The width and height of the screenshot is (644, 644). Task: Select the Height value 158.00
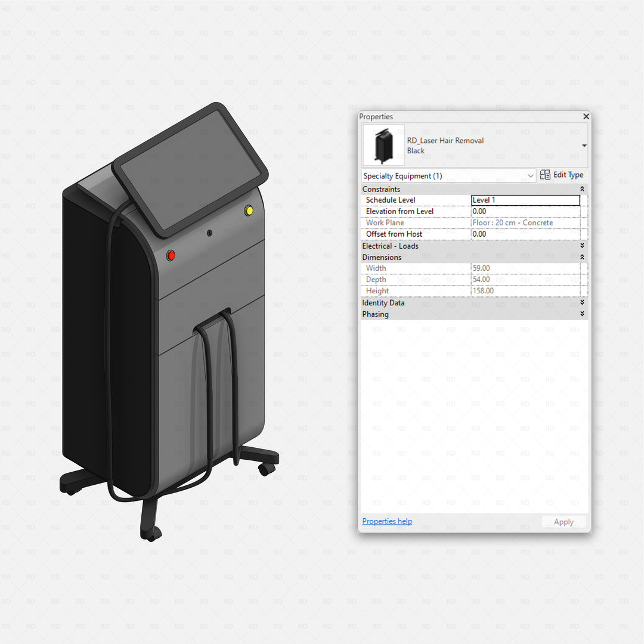[x=483, y=291]
